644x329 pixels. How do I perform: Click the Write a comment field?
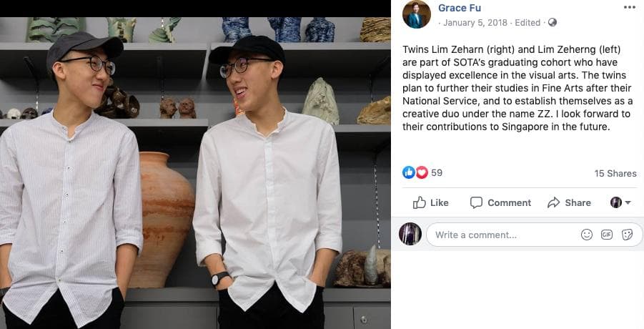click(500, 235)
